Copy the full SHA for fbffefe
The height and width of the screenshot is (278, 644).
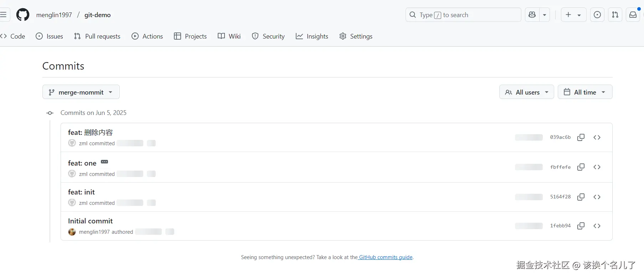tap(581, 167)
